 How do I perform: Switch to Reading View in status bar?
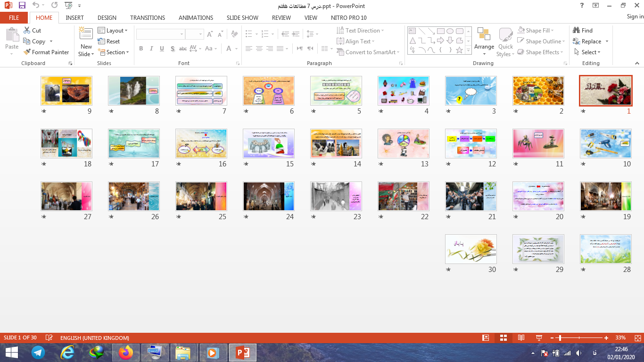pyautogui.click(x=521, y=338)
